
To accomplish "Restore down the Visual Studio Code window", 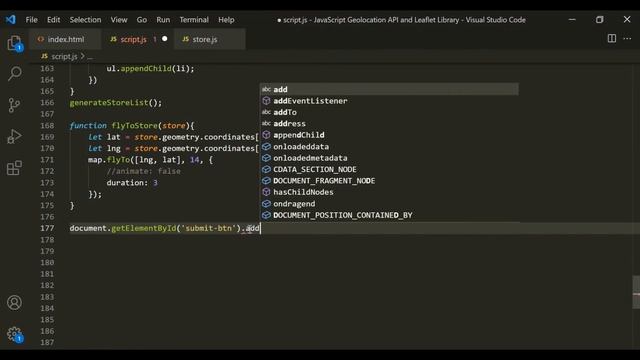I will [x=599, y=20].
